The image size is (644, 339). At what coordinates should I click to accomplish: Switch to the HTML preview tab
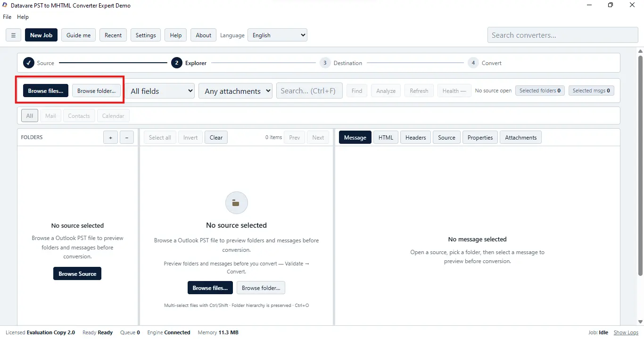[x=386, y=137]
